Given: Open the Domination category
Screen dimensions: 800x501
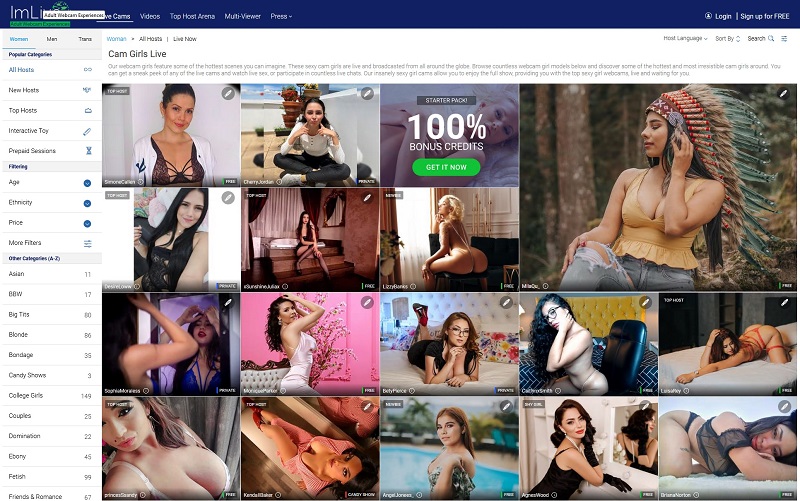Looking at the screenshot, I should point(52,436).
